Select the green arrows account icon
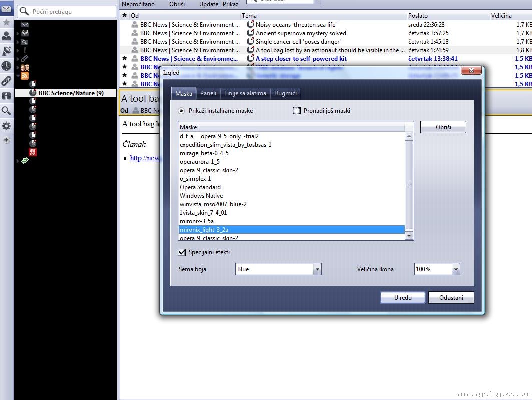The height and width of the screenshot is (400, 532). [x=25, y=161]
